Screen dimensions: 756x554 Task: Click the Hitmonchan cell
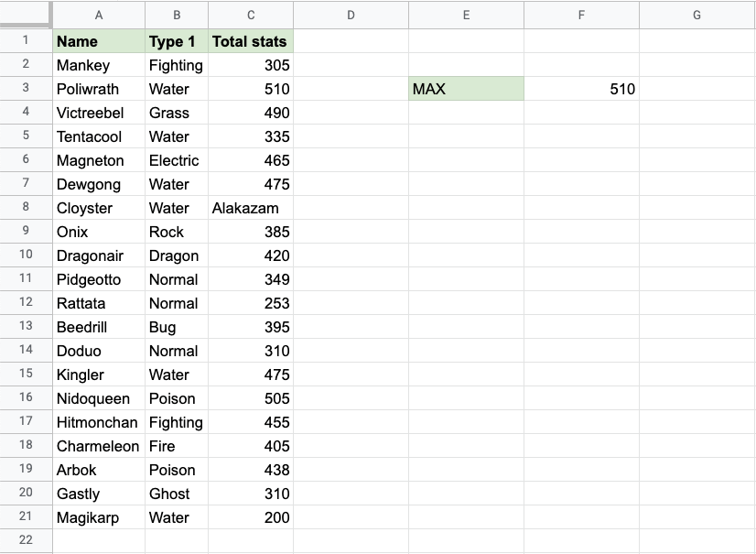[x=99, y=422]
